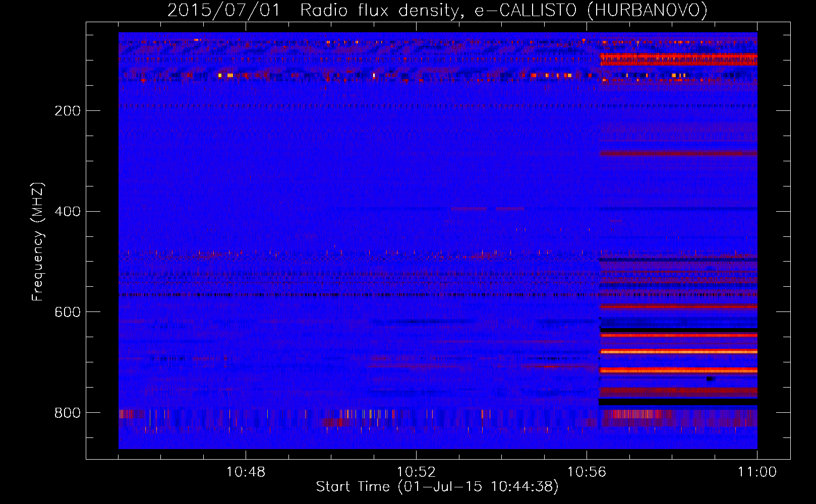Click the "10:48" time tick label
Screen dimensions: 816x504
(x=246, y=472)
